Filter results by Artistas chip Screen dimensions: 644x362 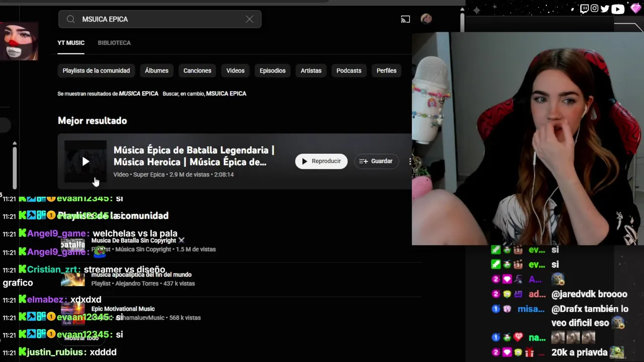click(x=311, y=70)
